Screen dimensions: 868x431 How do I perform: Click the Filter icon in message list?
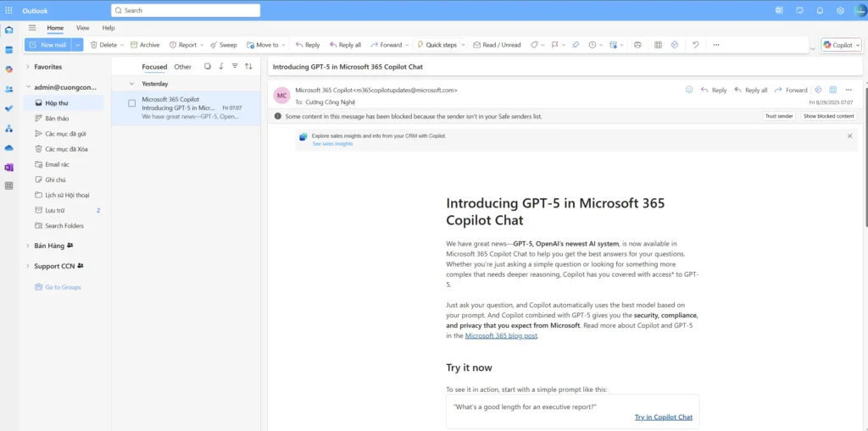pyautogui.click(x=235, y=66)
